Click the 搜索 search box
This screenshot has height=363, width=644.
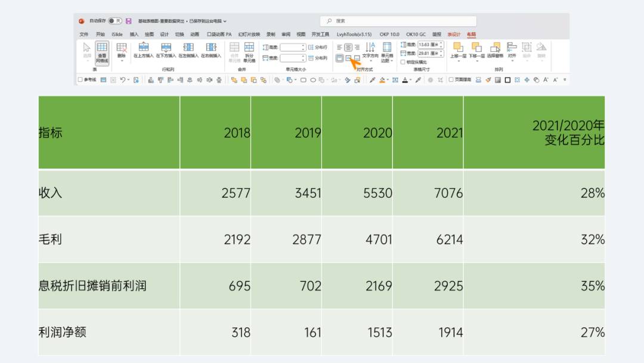398,21
